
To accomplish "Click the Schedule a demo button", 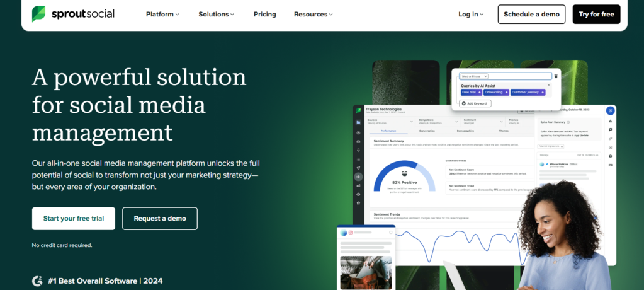I will [531, 14].
